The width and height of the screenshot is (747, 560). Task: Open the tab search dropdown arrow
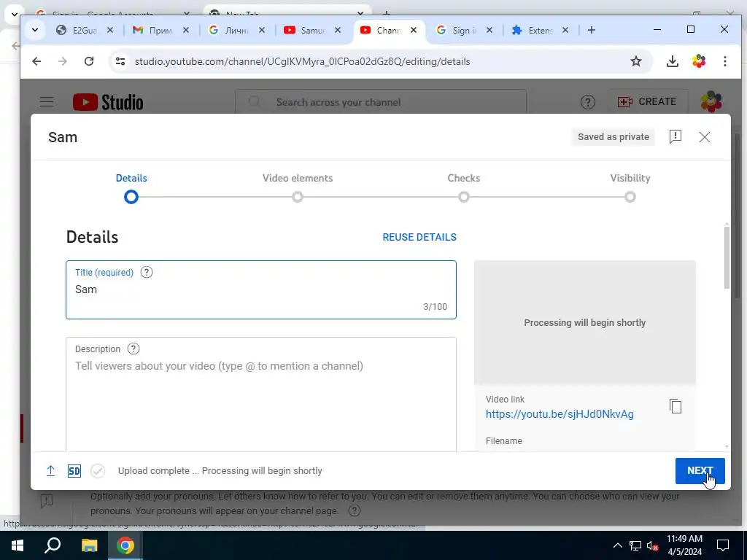click(x=35, y=30)
